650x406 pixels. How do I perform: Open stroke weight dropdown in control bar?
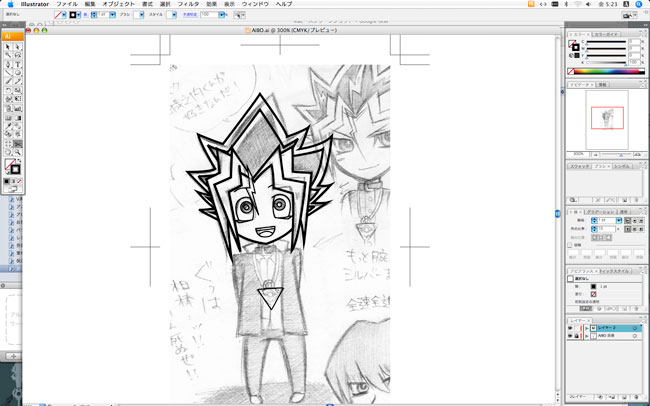(112, 15)
